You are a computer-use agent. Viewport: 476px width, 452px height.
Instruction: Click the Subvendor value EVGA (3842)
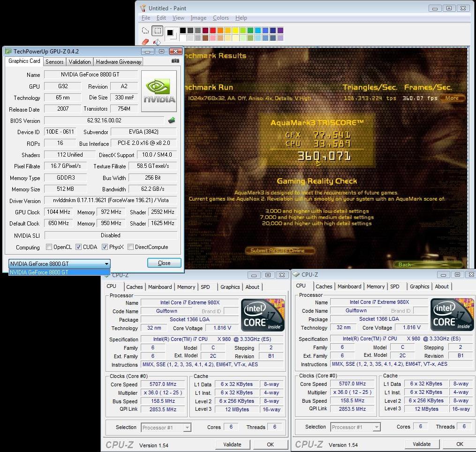[x=144, y=132]
